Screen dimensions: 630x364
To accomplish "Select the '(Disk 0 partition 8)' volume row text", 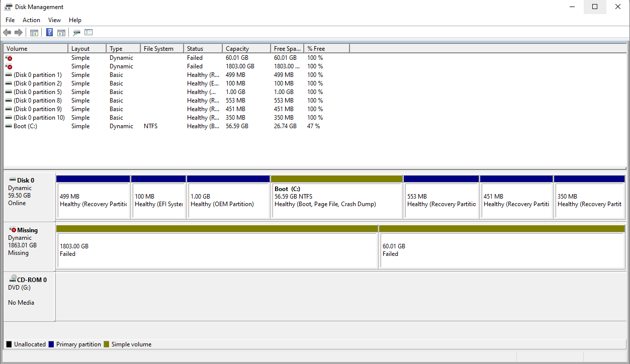I will click(x=38, y=101).
